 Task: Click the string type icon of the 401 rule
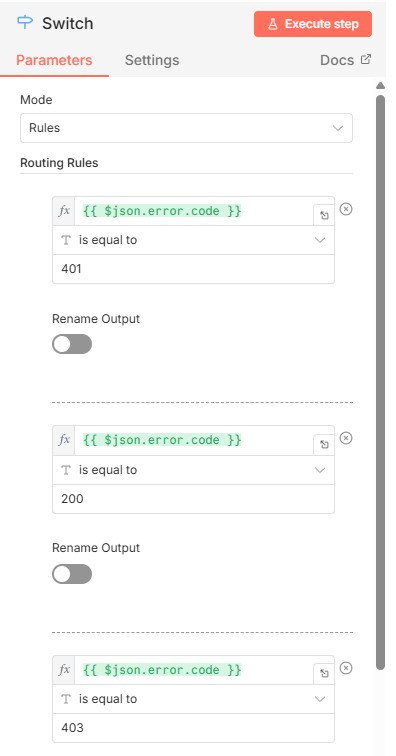[66, 240]
